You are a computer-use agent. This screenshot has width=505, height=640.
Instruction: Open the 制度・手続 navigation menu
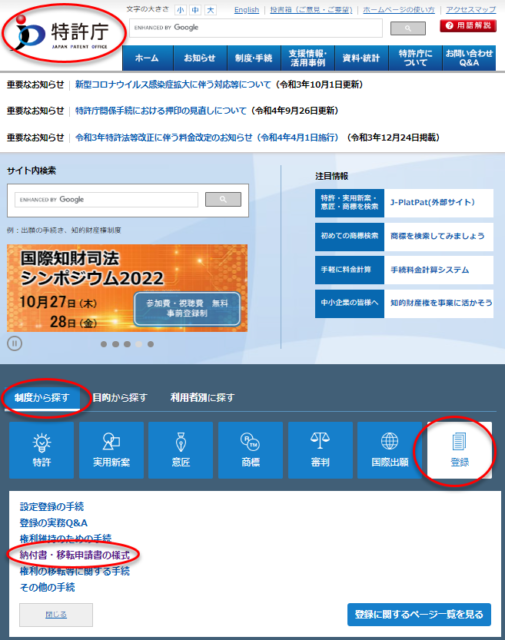[x=254, y=58]
